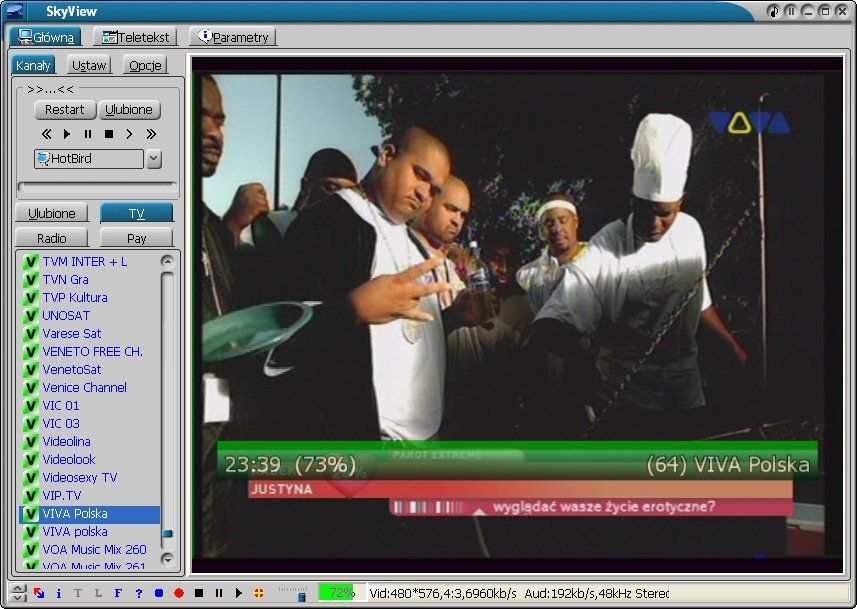The width and height of the screenshot is (857, 609).
Task: Open channel info with the blue 'i' icon
Action: click(x=58, y=593)
